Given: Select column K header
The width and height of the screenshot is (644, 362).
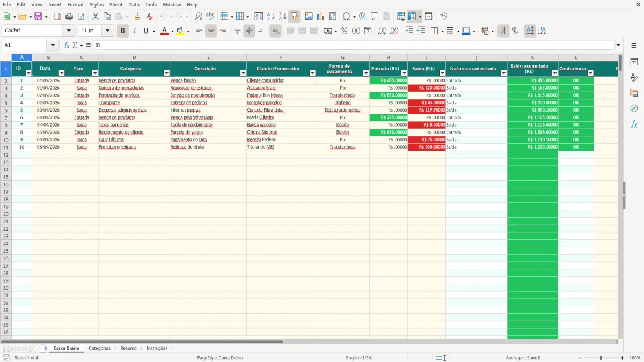Looking at the screenshot, I should tap(532, 57).
